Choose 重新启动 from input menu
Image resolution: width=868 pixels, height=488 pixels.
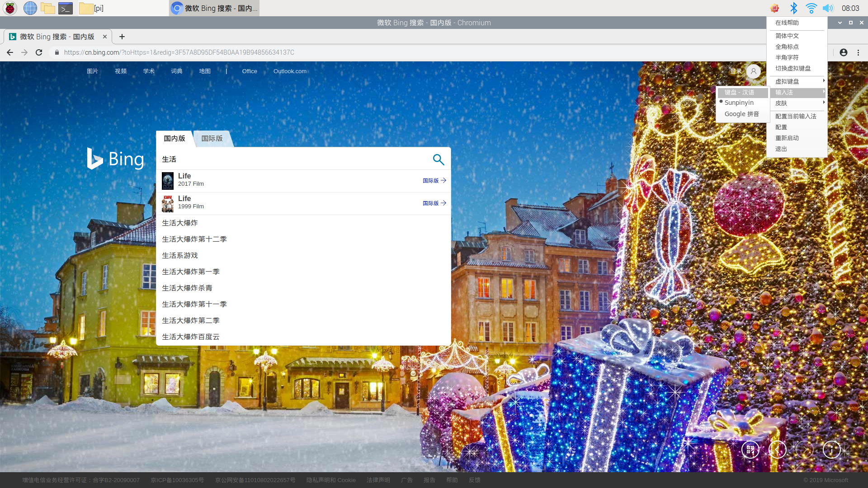(787, 138)
